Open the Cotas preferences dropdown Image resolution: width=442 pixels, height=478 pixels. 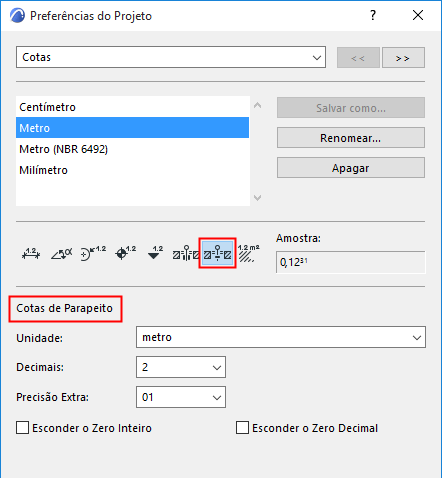(x=171, y=57)
